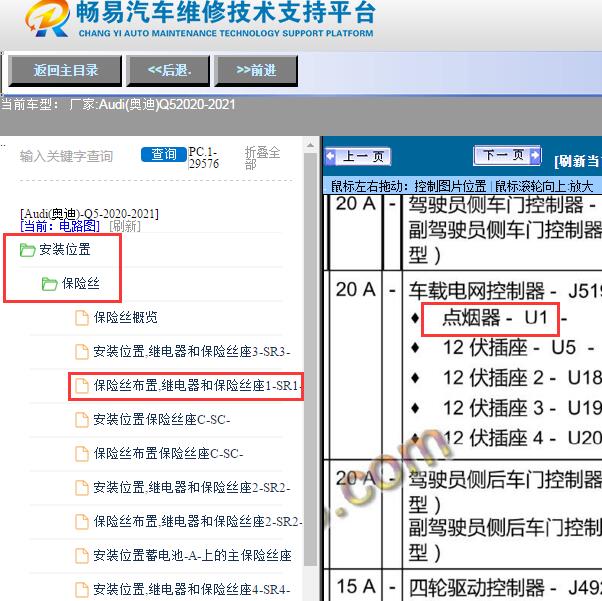The width and height of the screenshot is (602, 601).
Task: Open the 当前：电路图 link
Action: tap(60, 226)
